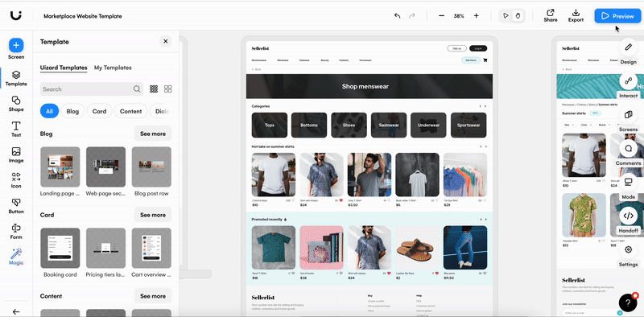Select the Tops category card
644x317 pixels.
tap(270, 126)
